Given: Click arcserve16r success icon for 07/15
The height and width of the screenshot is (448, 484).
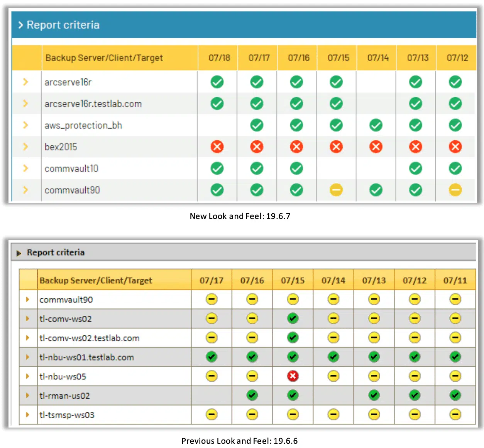Looking at the screenshot, I should [336, 82].
